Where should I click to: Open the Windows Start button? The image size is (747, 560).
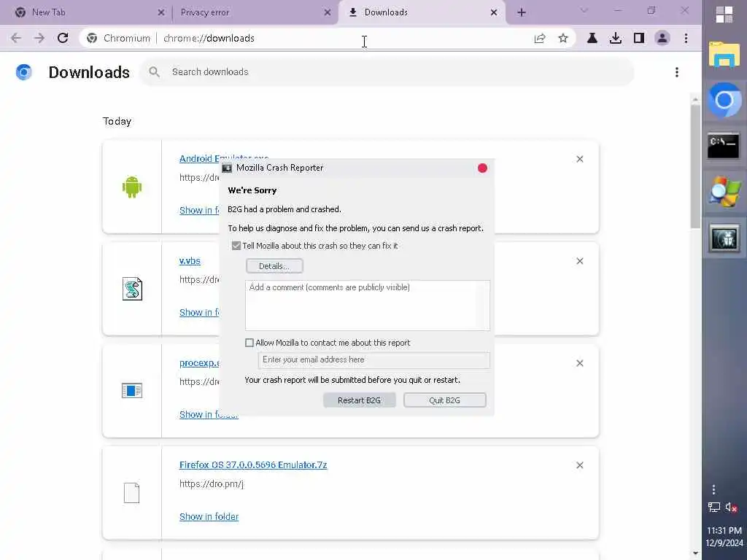[724, 15]
